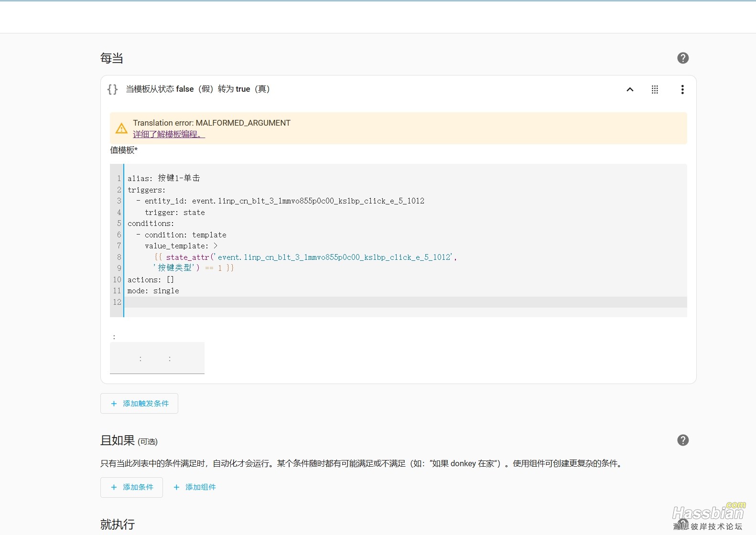This screenshot has width=756, height=535.
Task: Click the 'actions: []' line in the code editor
Action: point(151,279)
